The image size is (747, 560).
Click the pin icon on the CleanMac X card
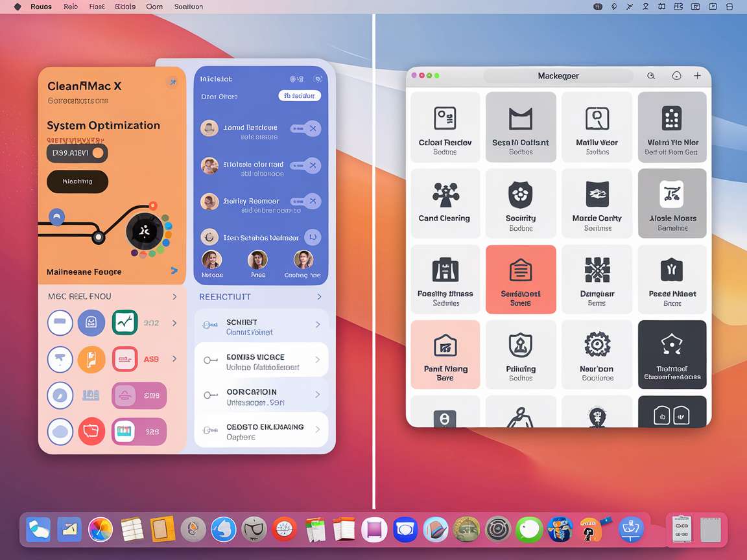tap(173, 82)
